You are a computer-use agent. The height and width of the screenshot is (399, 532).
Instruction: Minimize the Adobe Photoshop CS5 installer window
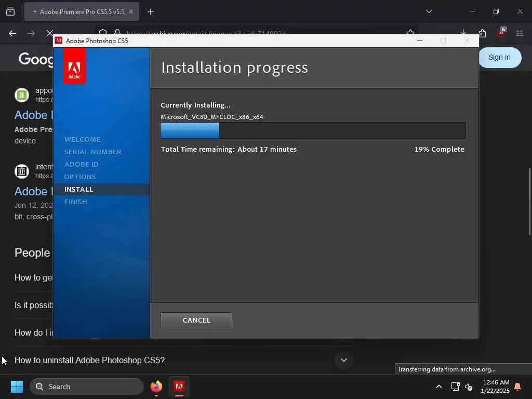pos(420,41)
